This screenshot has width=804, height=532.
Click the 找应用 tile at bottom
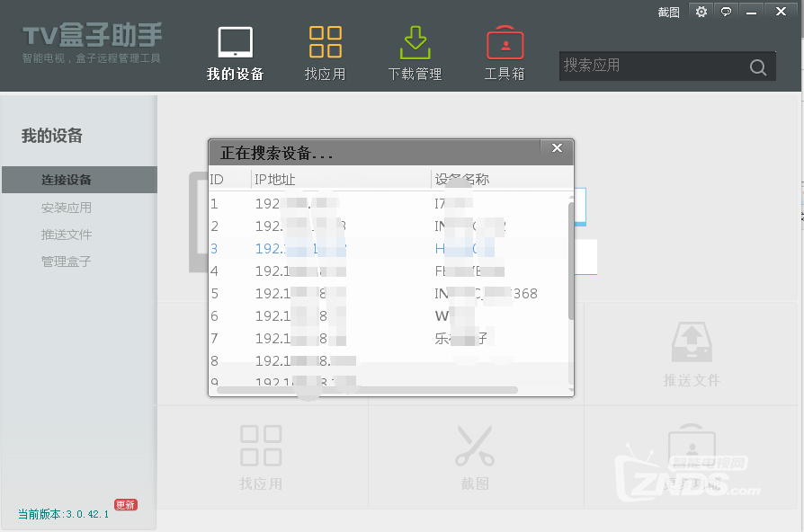(261, 457)
